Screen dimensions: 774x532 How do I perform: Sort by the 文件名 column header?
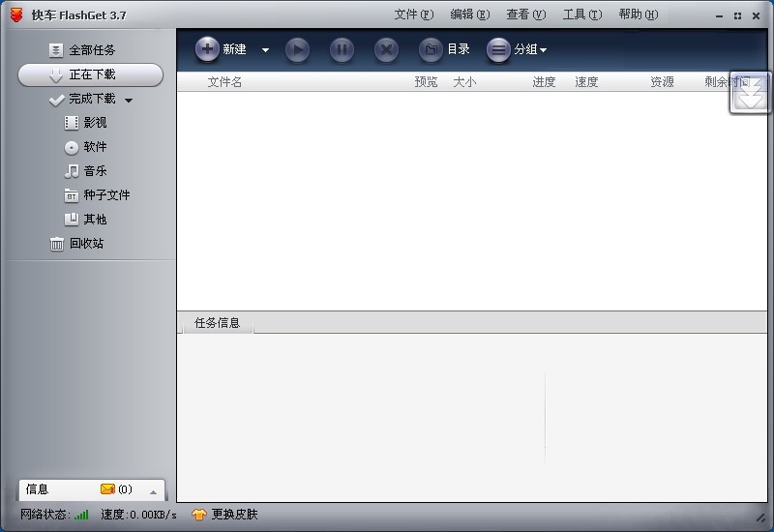224,82
